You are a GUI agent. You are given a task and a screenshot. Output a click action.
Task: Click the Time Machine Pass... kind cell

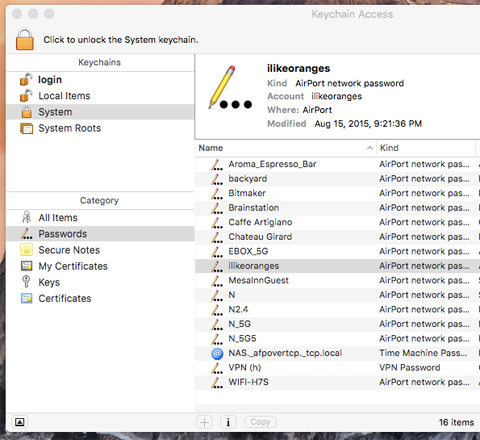pyautogui.click(x=423, y=353)
